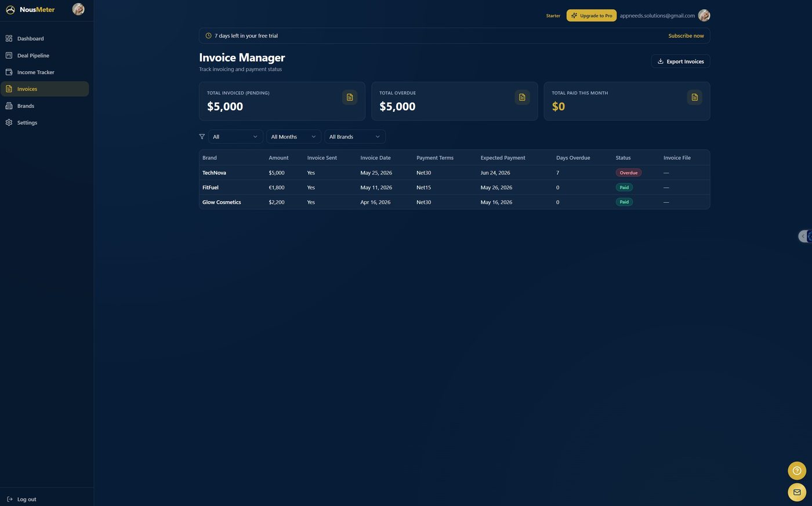
Task: Open the sidebar profile avatar
Action: coord(78,9)
